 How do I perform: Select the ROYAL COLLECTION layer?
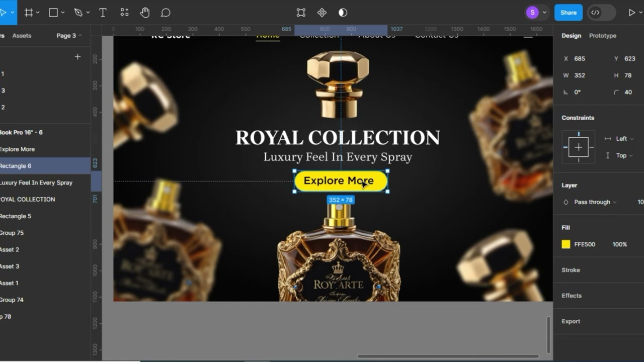[x=45, y=199]
